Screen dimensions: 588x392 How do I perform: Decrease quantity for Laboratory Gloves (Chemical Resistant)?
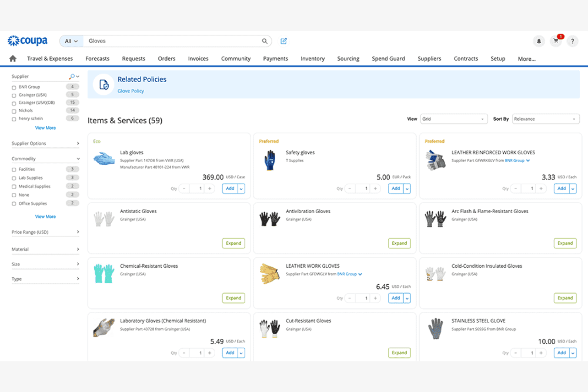(184, 353)
